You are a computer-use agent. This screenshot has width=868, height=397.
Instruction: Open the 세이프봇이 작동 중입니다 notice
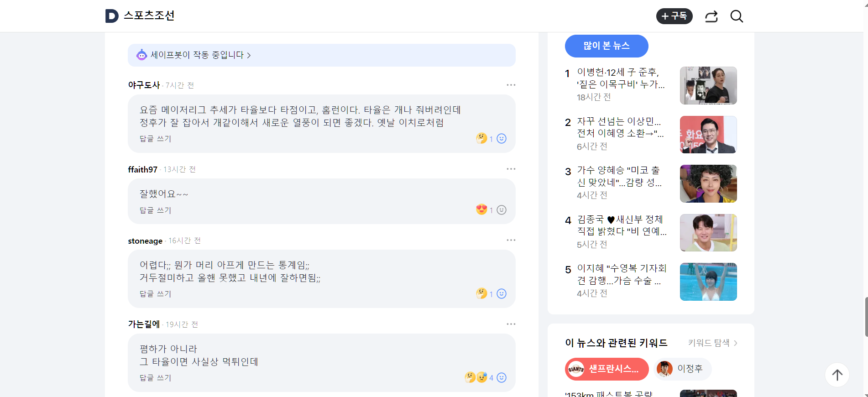[x=322, y=55]
